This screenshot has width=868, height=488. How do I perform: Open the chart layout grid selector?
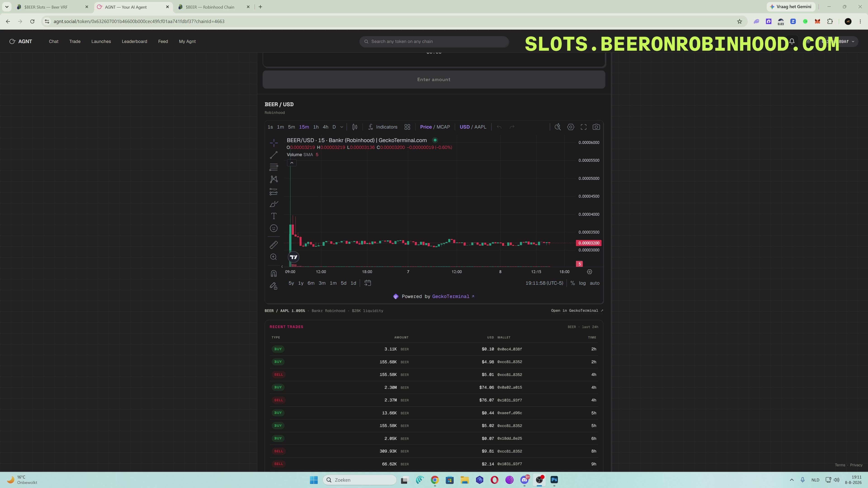click(407, 127)
